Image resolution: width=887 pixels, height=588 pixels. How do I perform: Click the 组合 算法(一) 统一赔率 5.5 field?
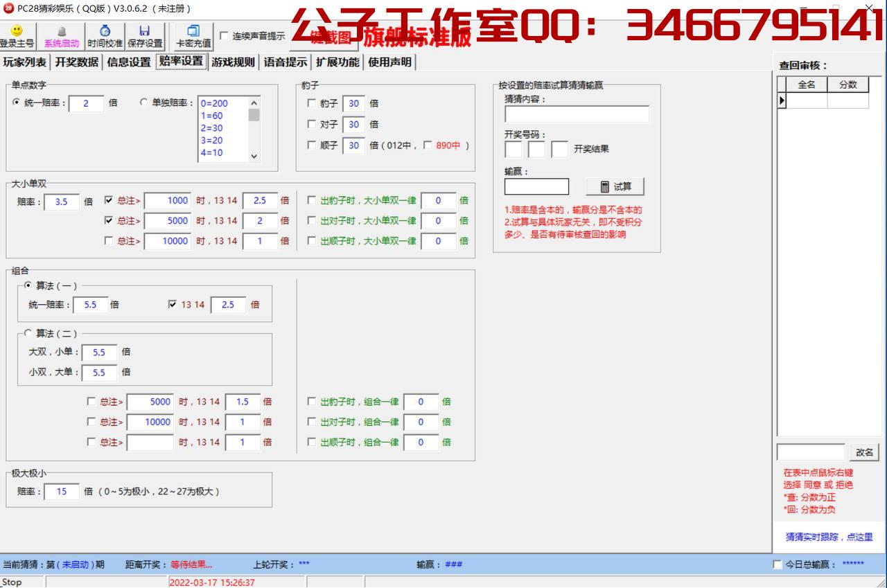(x=90, y=305)
